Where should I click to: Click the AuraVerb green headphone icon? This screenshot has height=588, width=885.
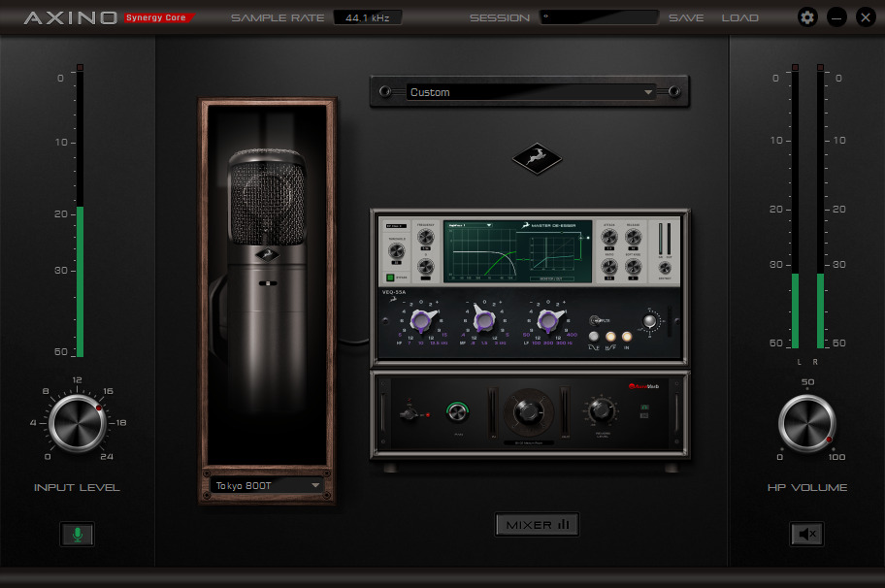click(644, 407)
